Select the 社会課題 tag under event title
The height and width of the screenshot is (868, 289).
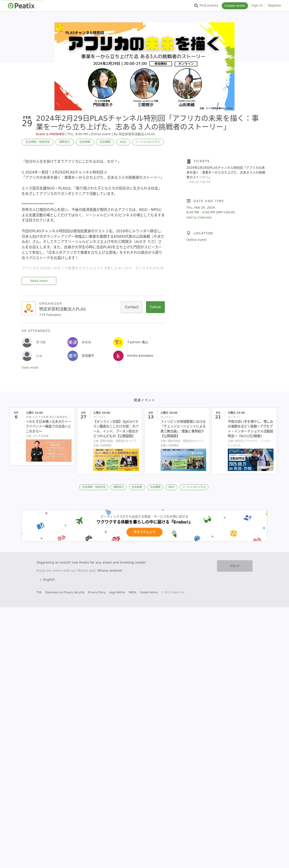click(105, 142)
